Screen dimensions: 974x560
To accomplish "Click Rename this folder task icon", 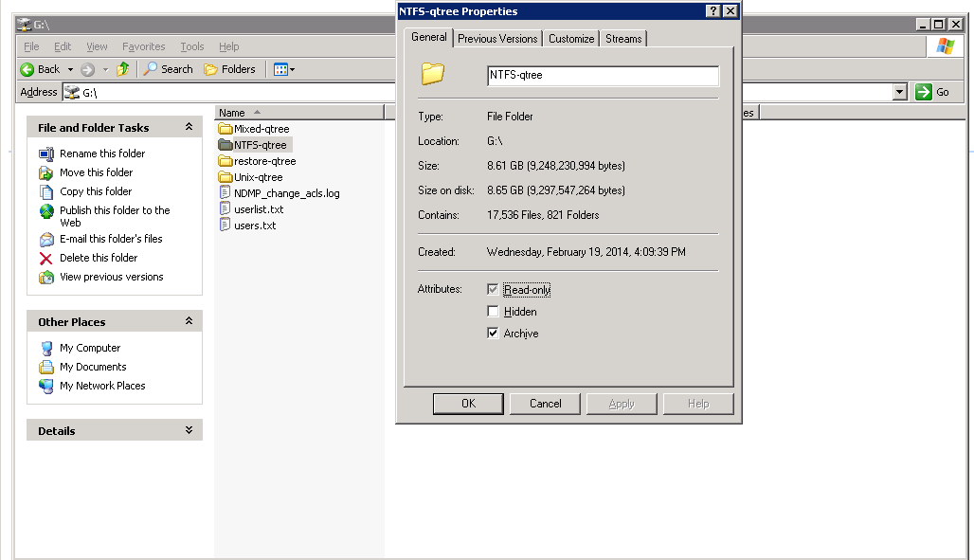I will pyautogui.click(x=46, y=154).
